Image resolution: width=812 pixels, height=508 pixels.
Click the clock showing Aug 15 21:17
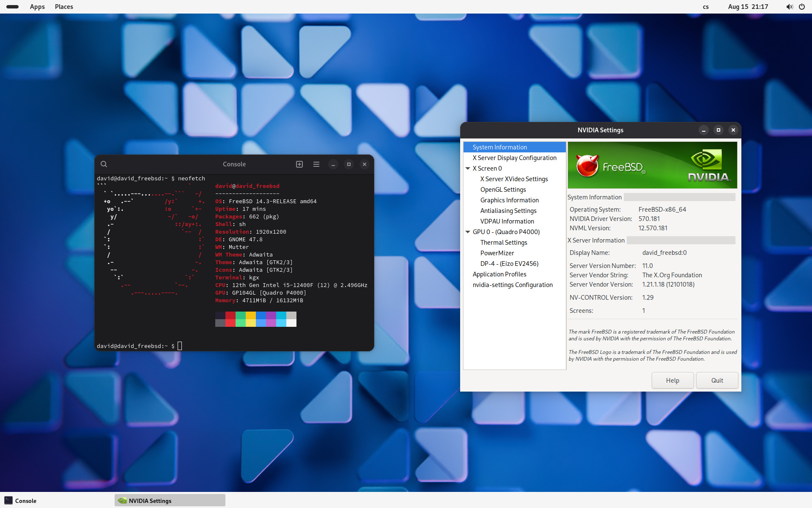tap(748, 7)
